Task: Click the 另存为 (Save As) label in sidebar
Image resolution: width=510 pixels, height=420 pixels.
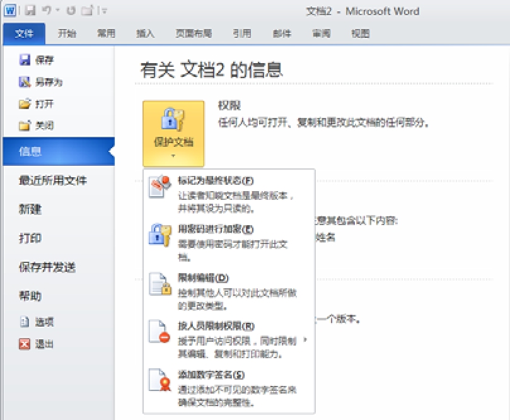Action: click(x=49, y=82)
